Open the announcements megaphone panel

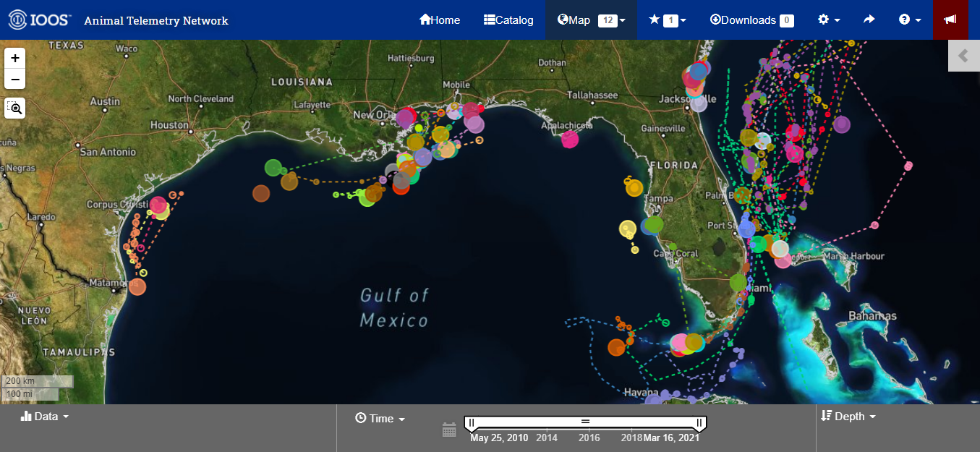(950, 20)
